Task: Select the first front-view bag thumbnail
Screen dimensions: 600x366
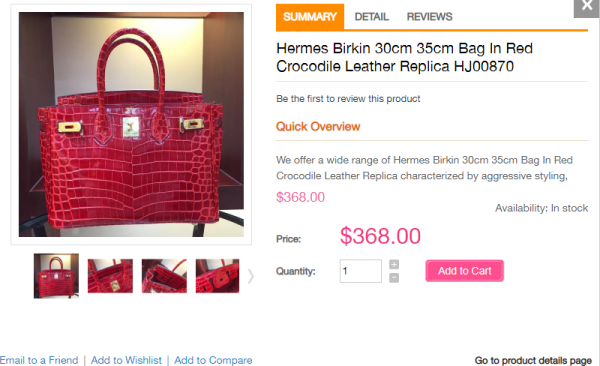Action: tap(56, 276)
